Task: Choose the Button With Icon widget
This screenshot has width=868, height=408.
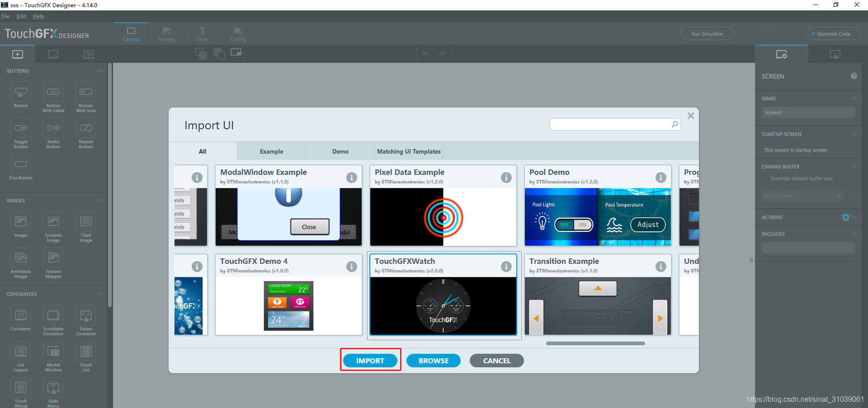Action: tap(86, 92)
